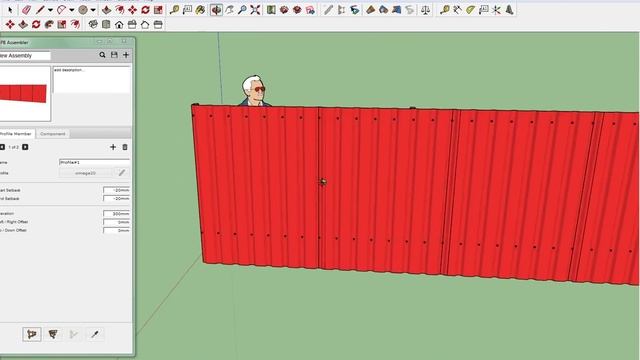Image resolution: width=640 pixels, height=360 pixels.
Task: Delete profile member with trash icon
Action: click(x=125, y=147)
